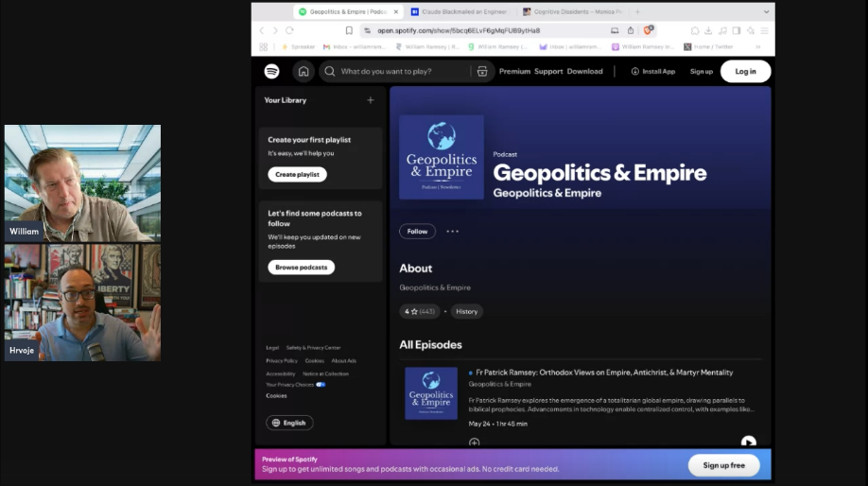Switch to Cognitive Dissidents tab
The width and height of the screenshot is (868, 486).
point(573,11)
